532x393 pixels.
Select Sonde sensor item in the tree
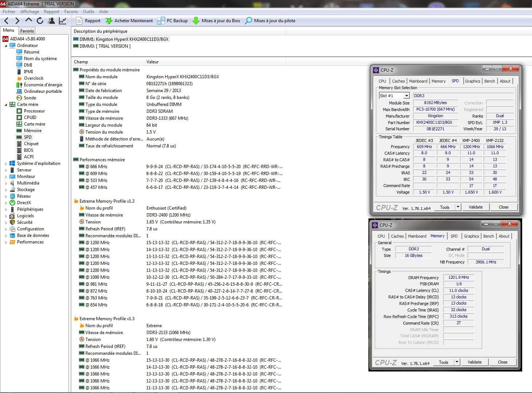pyautogui.click(x=30, y=98)
